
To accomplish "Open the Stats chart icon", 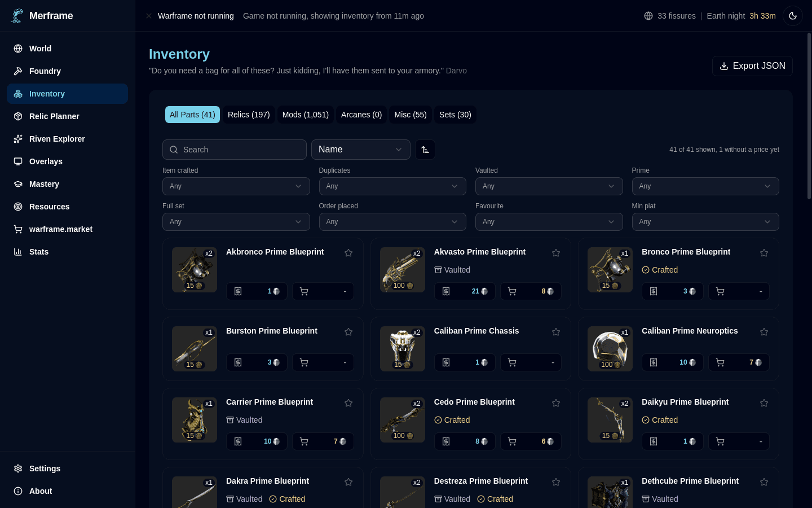I will (18, 252).
